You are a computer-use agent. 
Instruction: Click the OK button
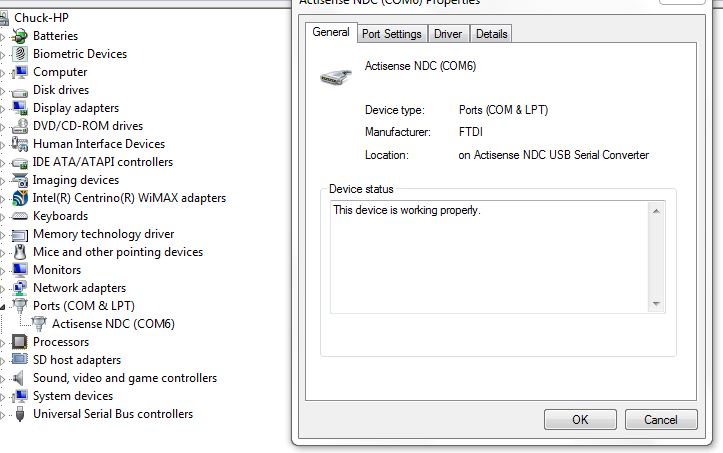pyautogui.click(x=580, y=420)
